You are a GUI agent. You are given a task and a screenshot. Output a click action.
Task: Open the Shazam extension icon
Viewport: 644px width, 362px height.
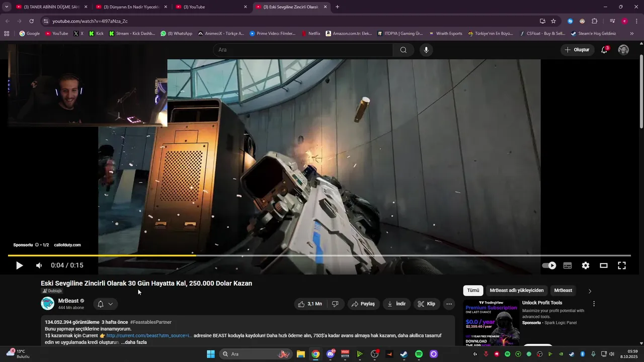pos(570,21)
